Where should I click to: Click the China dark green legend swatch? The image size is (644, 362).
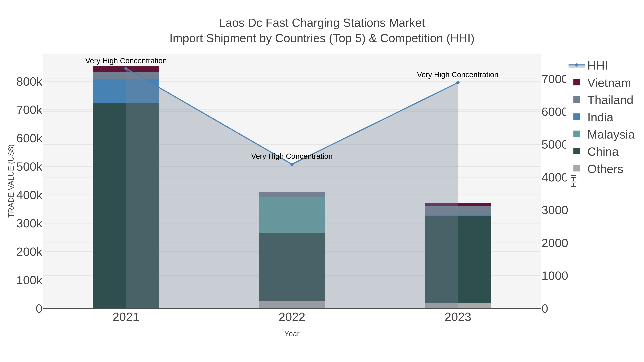[x=577, y=151]
